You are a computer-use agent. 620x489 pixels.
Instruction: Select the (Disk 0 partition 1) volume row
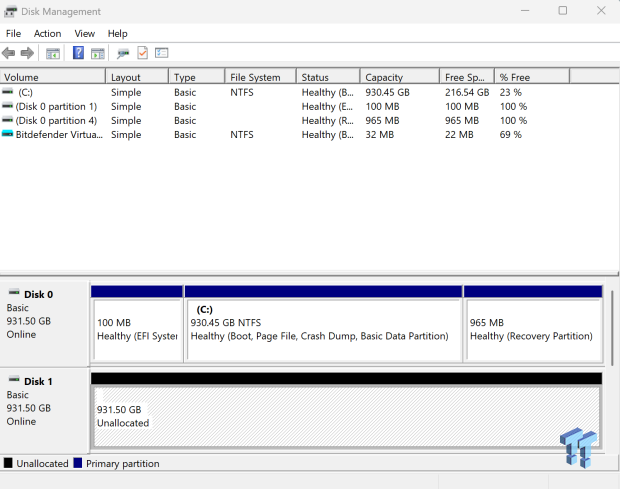coord(285,106)
